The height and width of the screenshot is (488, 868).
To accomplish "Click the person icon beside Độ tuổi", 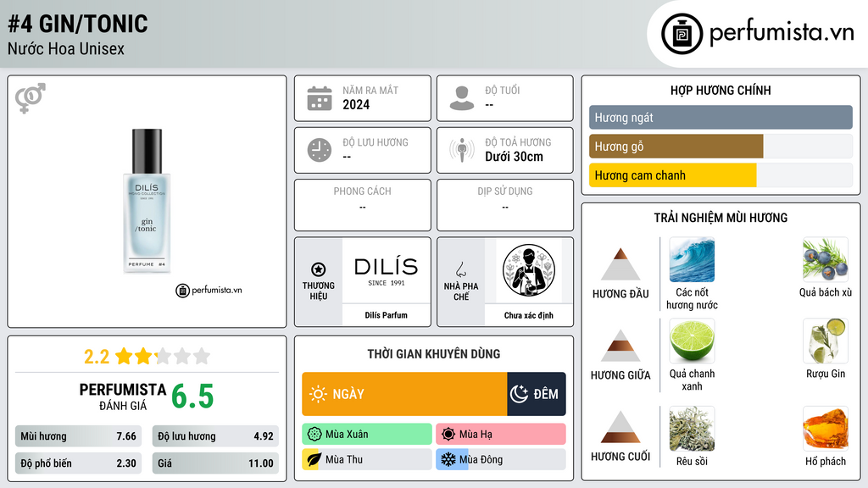I will click(462, 98).
